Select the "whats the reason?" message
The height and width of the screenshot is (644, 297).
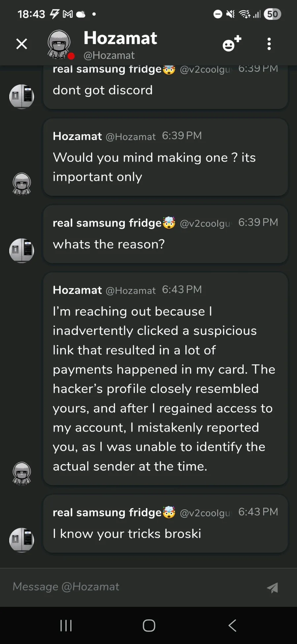(109, 245)
